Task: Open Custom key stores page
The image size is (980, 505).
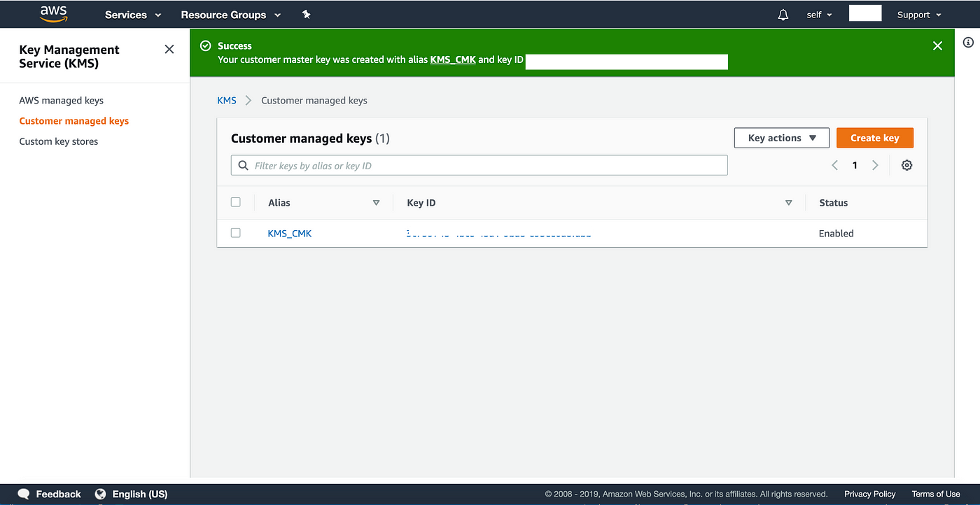Action: tap(59, 141)
